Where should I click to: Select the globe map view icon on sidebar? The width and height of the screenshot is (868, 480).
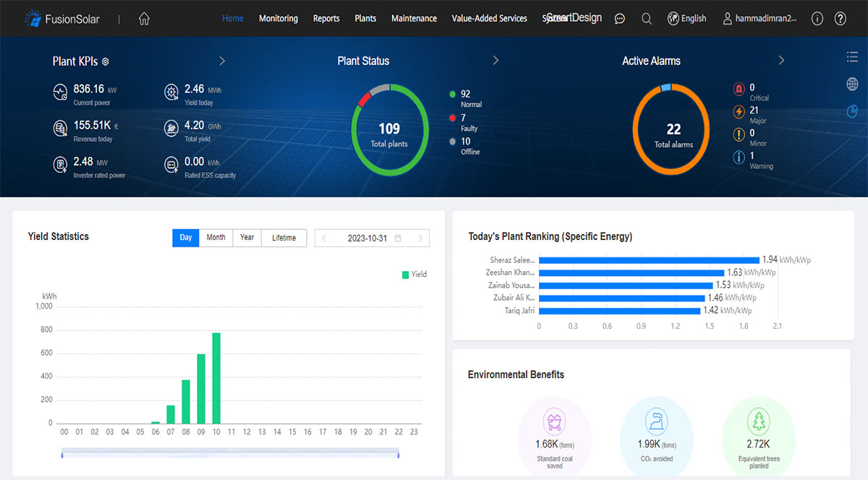[852, 84]
